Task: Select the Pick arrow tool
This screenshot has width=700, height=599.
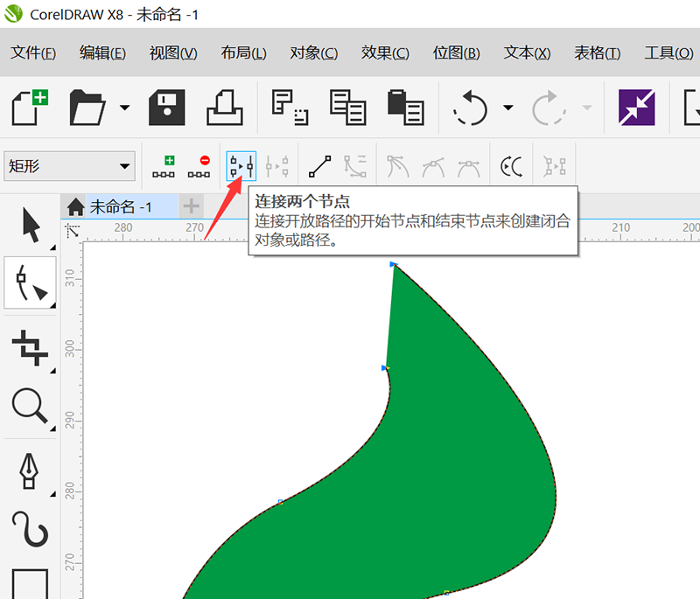Action: coord(31,225)
